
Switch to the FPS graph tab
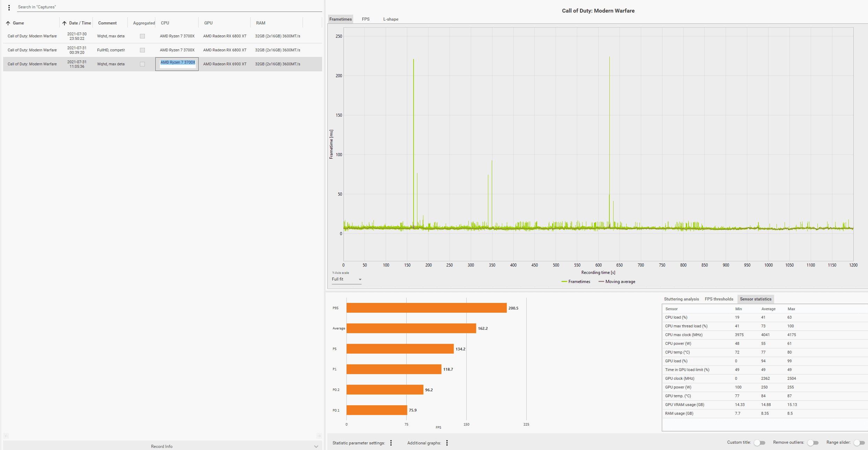[x=365, y=19]
